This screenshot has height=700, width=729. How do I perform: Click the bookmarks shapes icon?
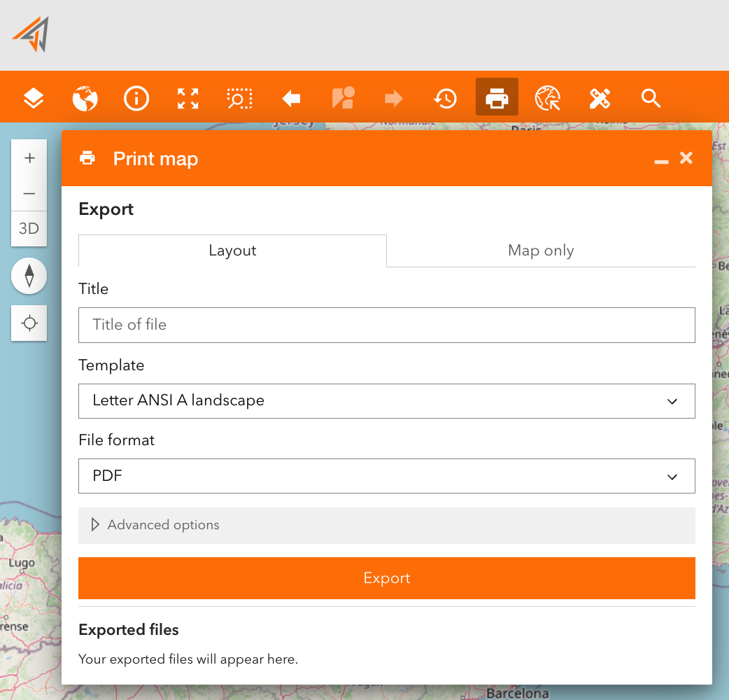point(343,98)
